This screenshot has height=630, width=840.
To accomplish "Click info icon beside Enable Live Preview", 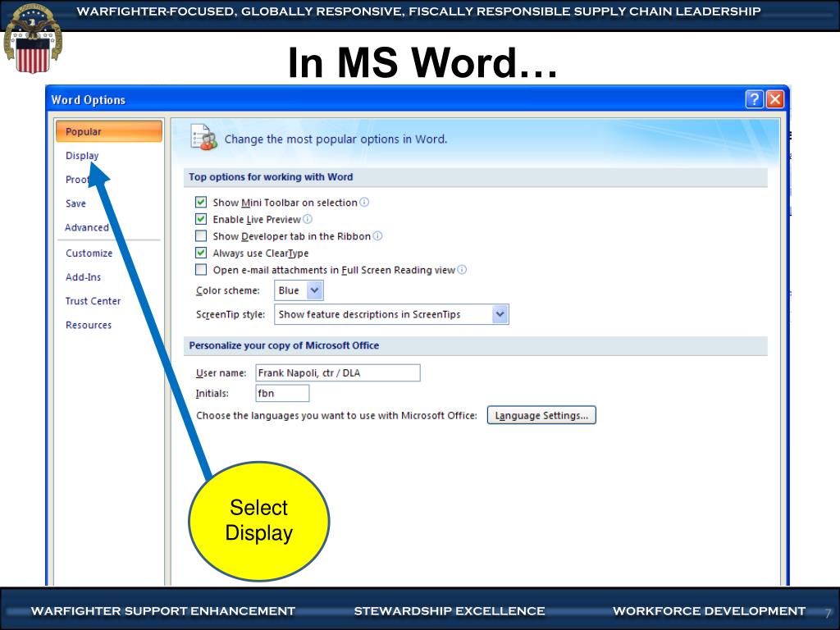I will tap(308, 219).
